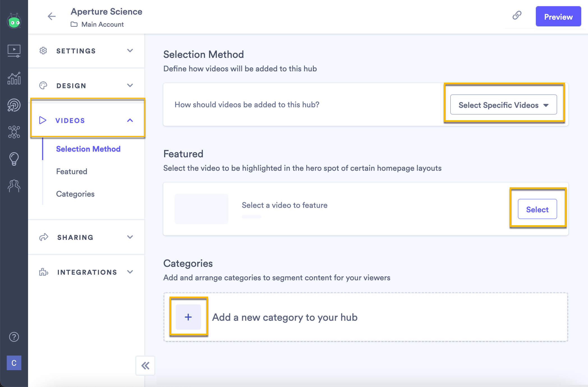Image resolution: width=588 pixels, height=387 pixels.
Task: Click the empty featured video thumbnail placeholder
Action: (201, 209)
